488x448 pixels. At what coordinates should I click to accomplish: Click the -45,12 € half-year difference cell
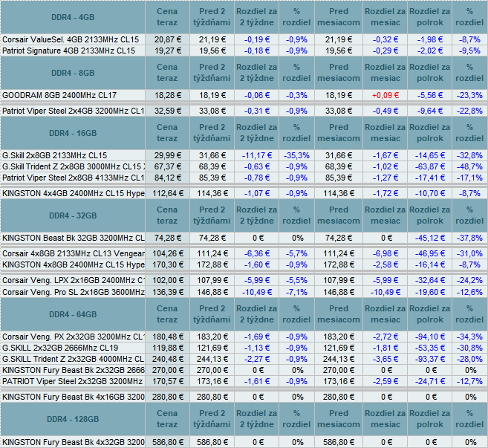430,238
